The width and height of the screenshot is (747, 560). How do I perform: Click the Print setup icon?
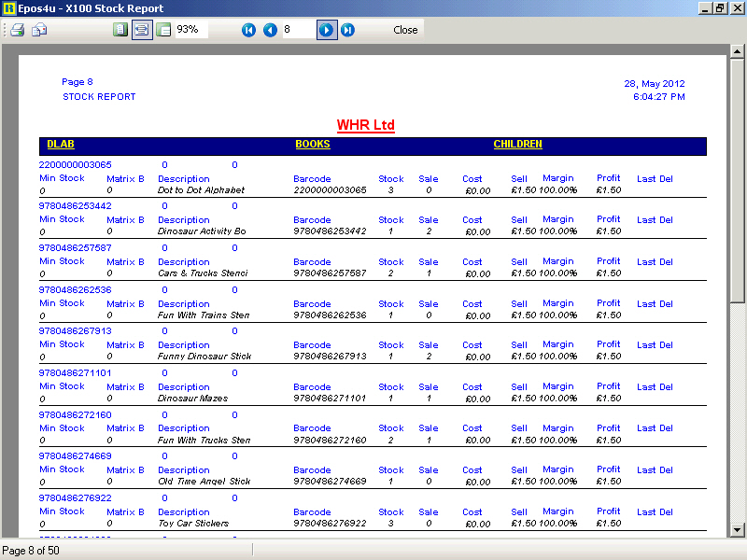(x=39, y=30)
